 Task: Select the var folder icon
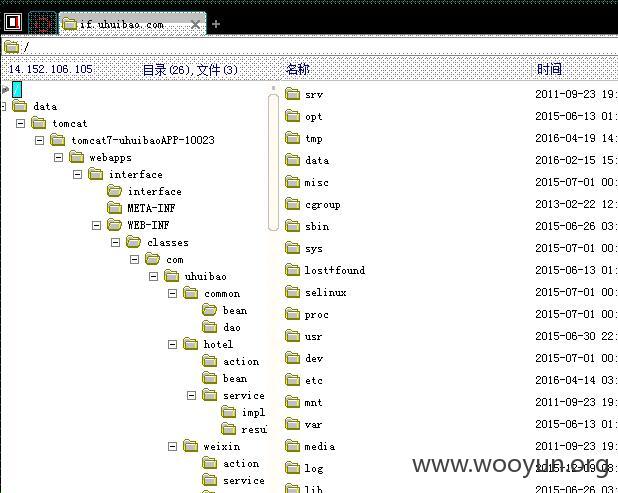[x=292, y=424]
